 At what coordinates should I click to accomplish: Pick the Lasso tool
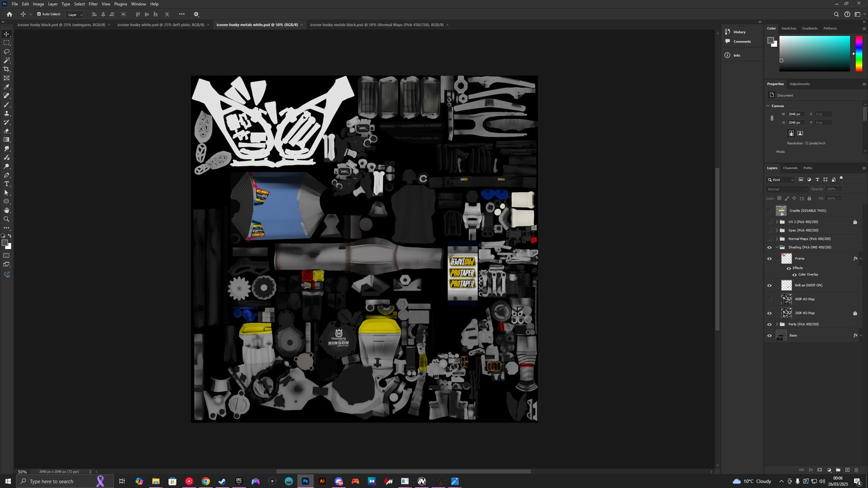[x=7, y=52]
